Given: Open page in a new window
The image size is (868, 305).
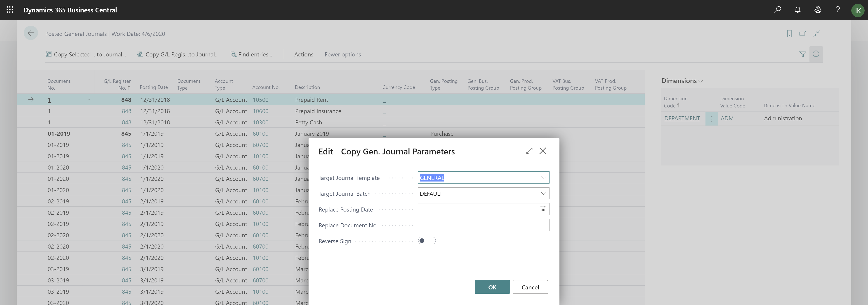Looking at the screenshot, I should 803,33.
